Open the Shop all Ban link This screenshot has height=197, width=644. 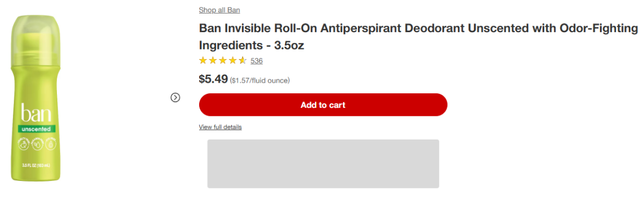click(x=219, y=10)
